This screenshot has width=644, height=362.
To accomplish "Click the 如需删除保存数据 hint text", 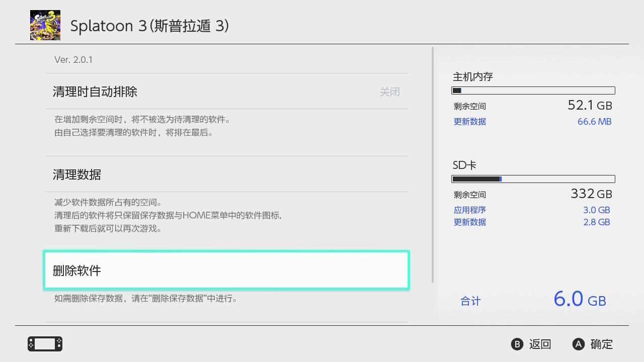I will coord(146,299).
